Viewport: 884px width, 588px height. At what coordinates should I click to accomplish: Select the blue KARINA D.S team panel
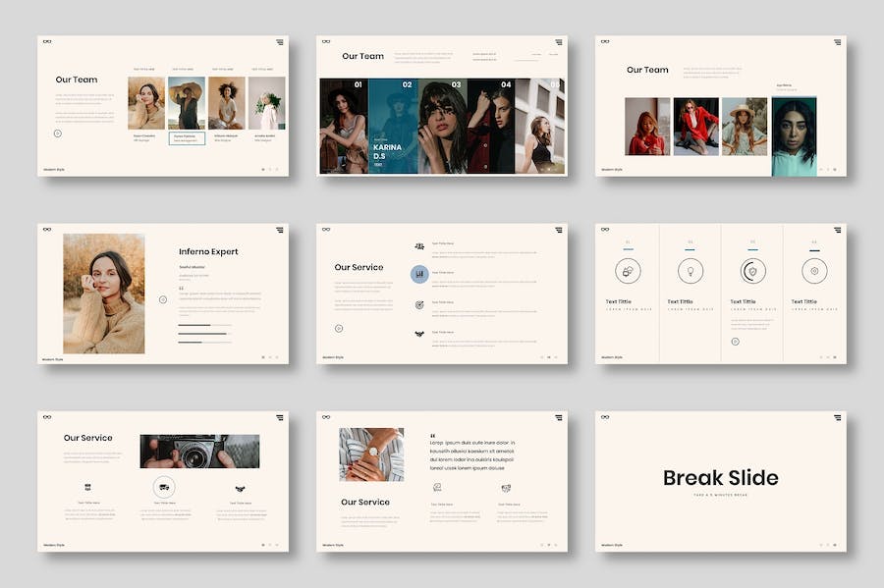click(393, 126)
